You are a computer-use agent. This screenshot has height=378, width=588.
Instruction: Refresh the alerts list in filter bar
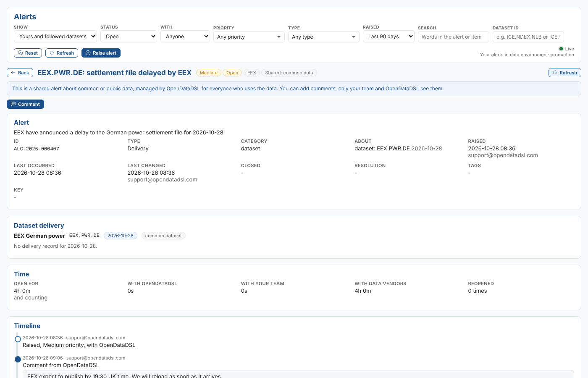tap(62, 53)
